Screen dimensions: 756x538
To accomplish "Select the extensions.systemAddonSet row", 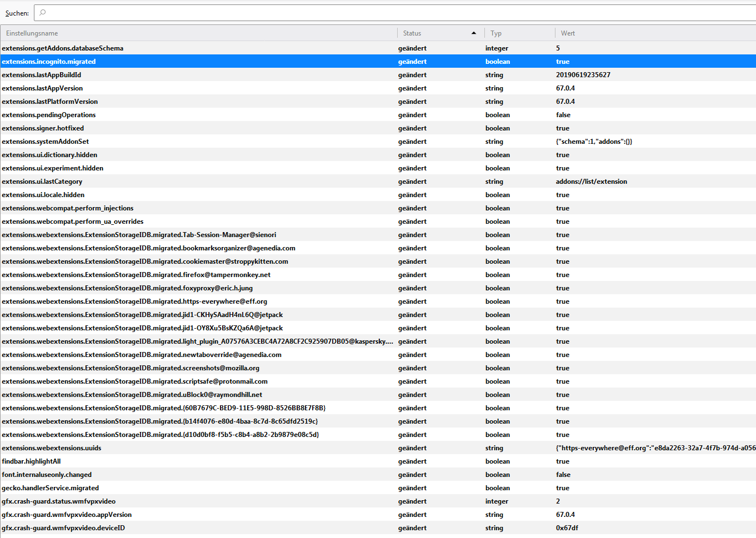I will [46, 142].
